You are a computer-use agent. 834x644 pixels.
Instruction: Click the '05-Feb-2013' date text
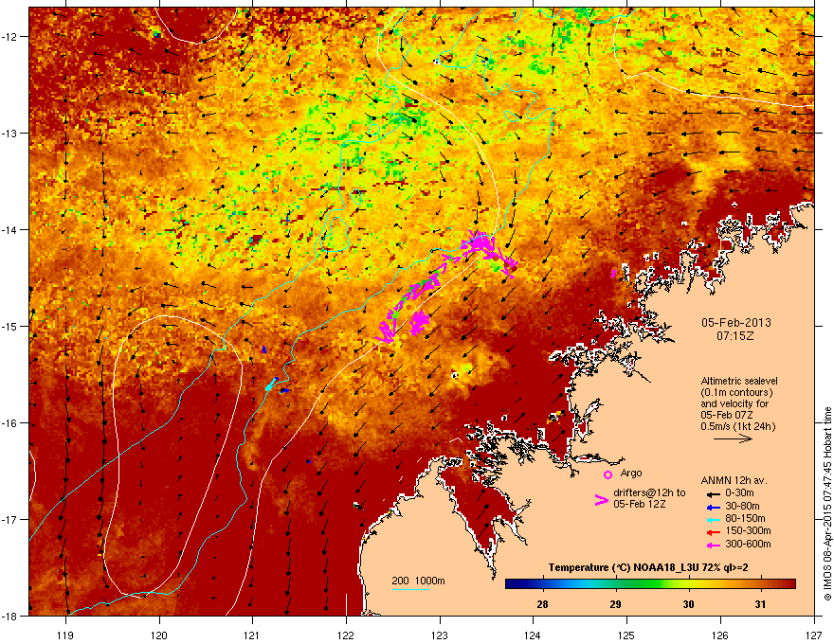click(x=735, y=323)
